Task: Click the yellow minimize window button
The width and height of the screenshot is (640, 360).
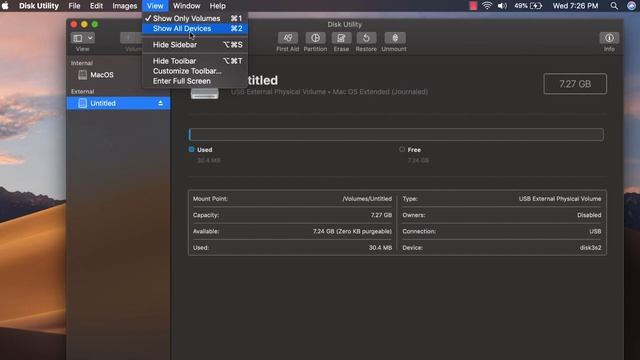Action: point(84,24)
